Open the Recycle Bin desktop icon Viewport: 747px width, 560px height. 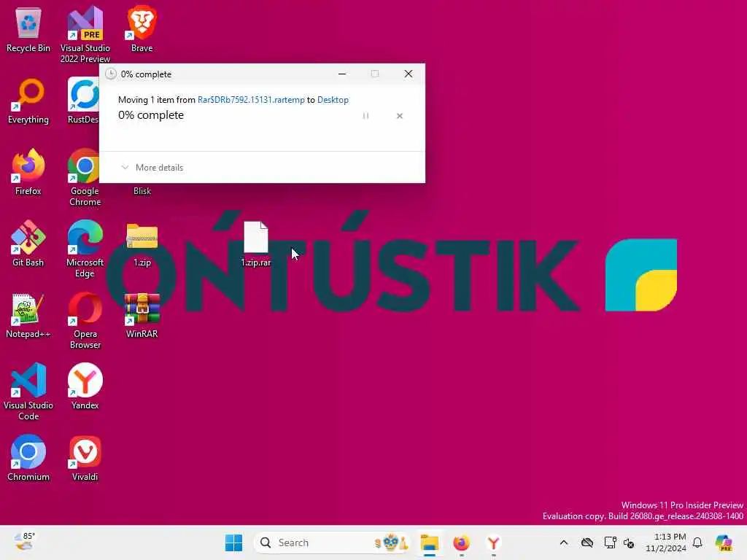(28, 29)
